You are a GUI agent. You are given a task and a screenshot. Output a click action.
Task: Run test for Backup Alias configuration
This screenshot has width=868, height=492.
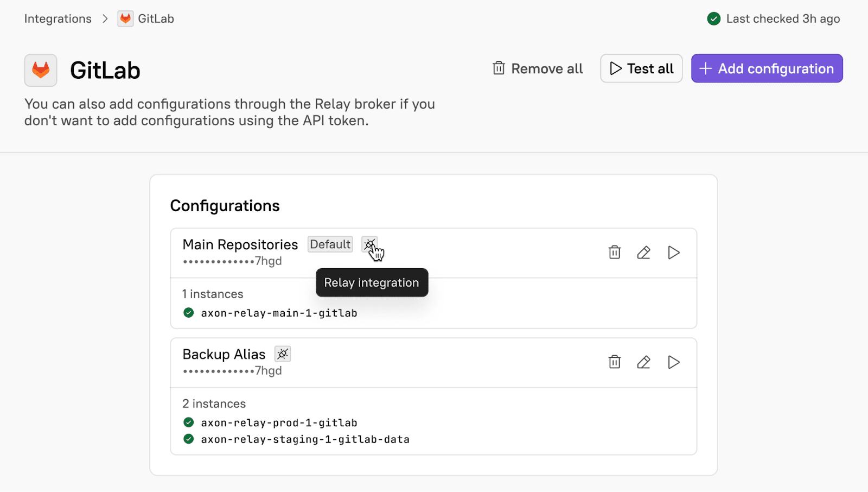pos(673,362)
